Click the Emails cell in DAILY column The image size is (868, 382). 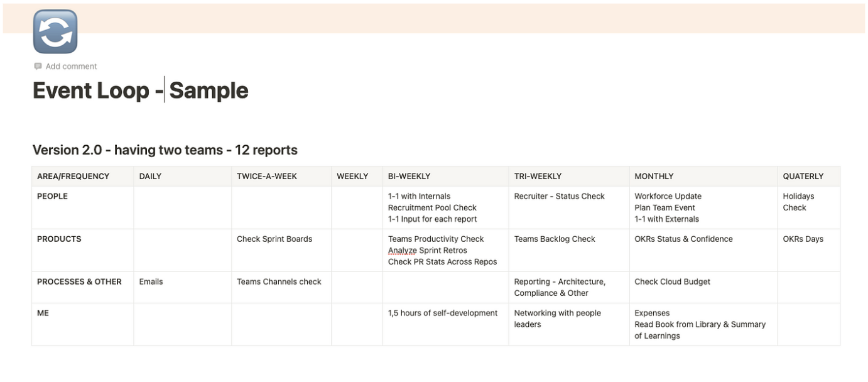(151, 282)
